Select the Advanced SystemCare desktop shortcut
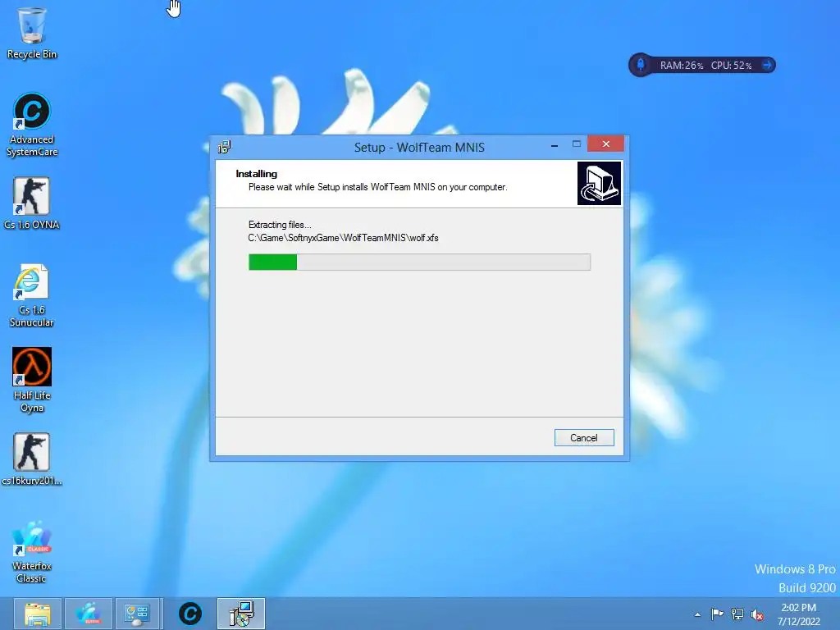This screenshot has height=630, width=840. coord(32,125)
